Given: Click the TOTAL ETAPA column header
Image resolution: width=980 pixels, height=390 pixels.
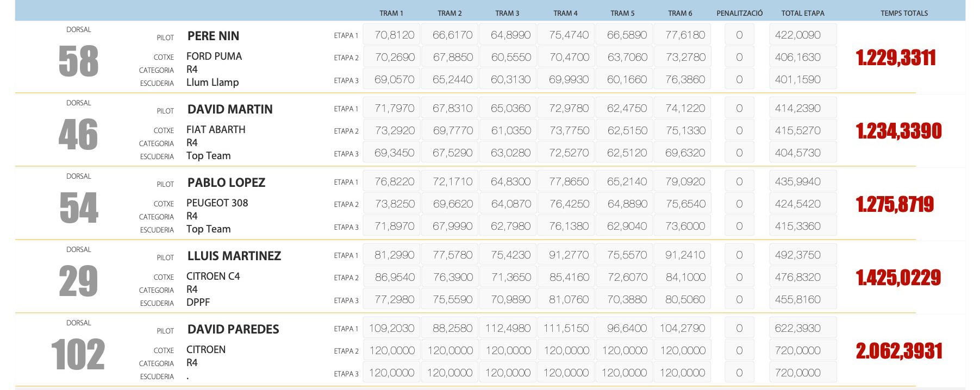Looking at the screenshot, I should 802,13.
